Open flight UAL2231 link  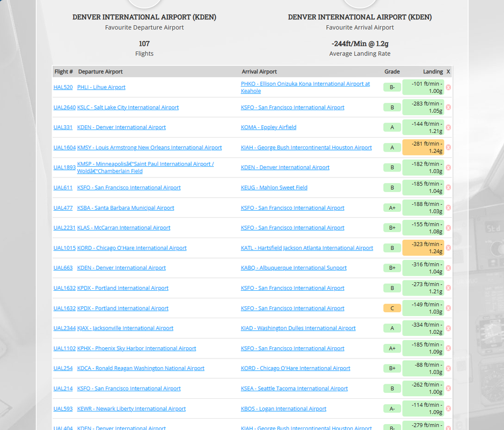[64, 228]
